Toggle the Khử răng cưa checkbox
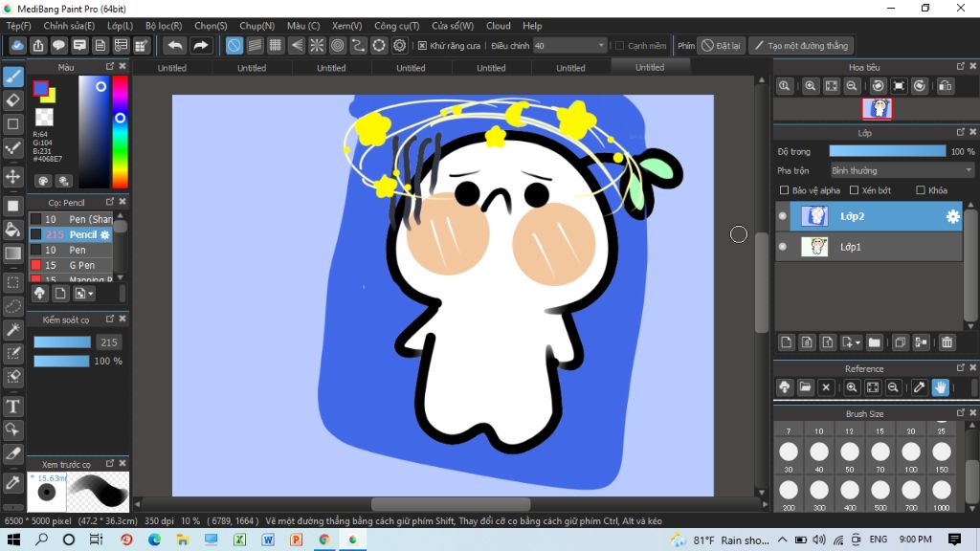980x551 pixels. click(422, 46)
